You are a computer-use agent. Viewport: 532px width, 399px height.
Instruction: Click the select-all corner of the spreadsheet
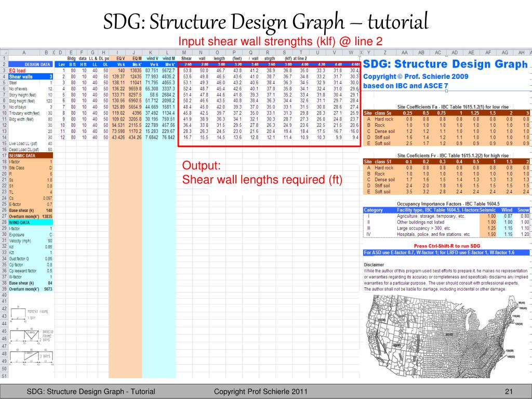(x=4, y=52)
